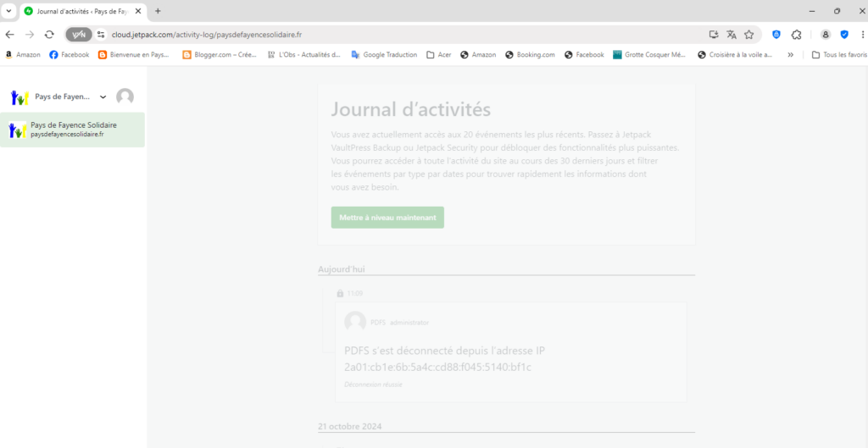Click the translate page icon in address bar
The image size is (868, 448).
click(x=732, y=35)
